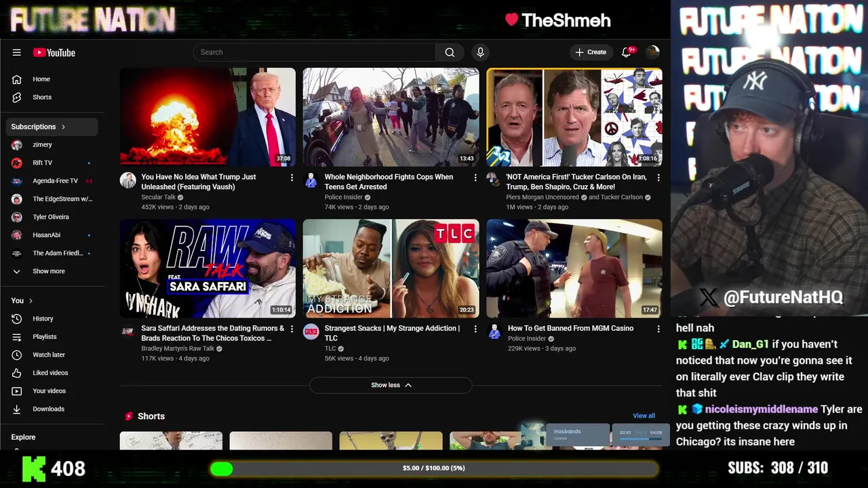Open Liked videos

coord(52,373)
